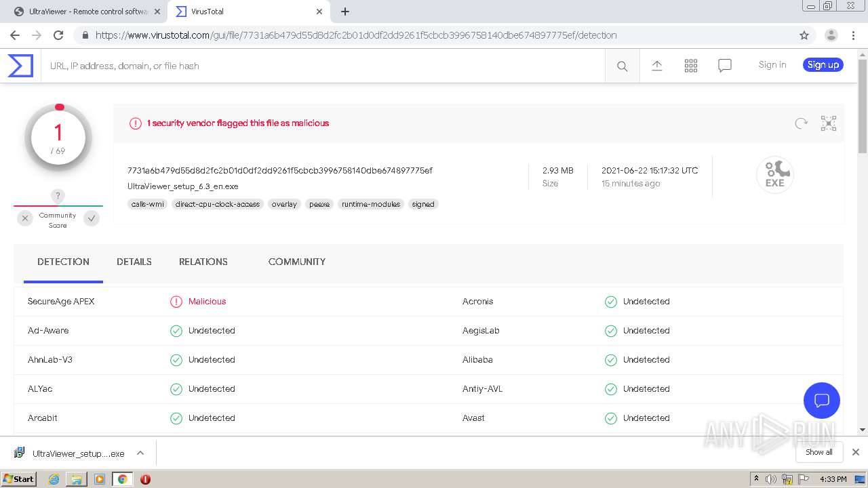
Task: Click the reanalyze refresh icon
Action: pyautogui.click(x=802, y=123)
